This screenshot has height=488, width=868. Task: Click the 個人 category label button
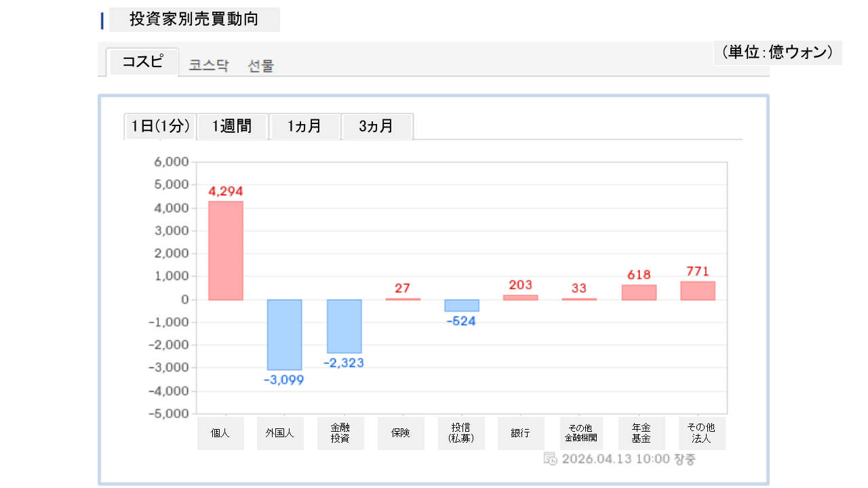coord(220,433)
